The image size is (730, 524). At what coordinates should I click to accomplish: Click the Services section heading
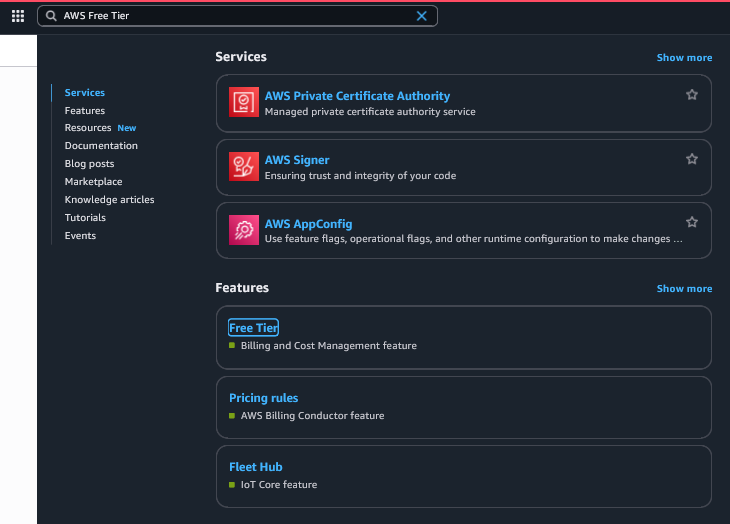coord(241,57)
